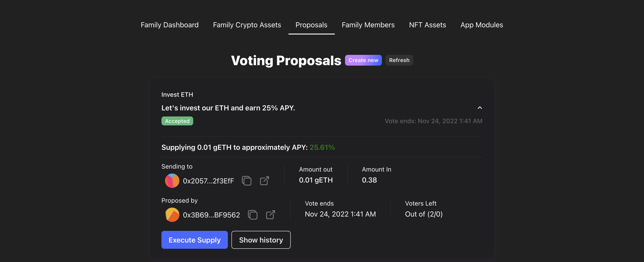Open Sending to address in external explorer
Viewport: 644px width, 262px height.
[265, 180]
